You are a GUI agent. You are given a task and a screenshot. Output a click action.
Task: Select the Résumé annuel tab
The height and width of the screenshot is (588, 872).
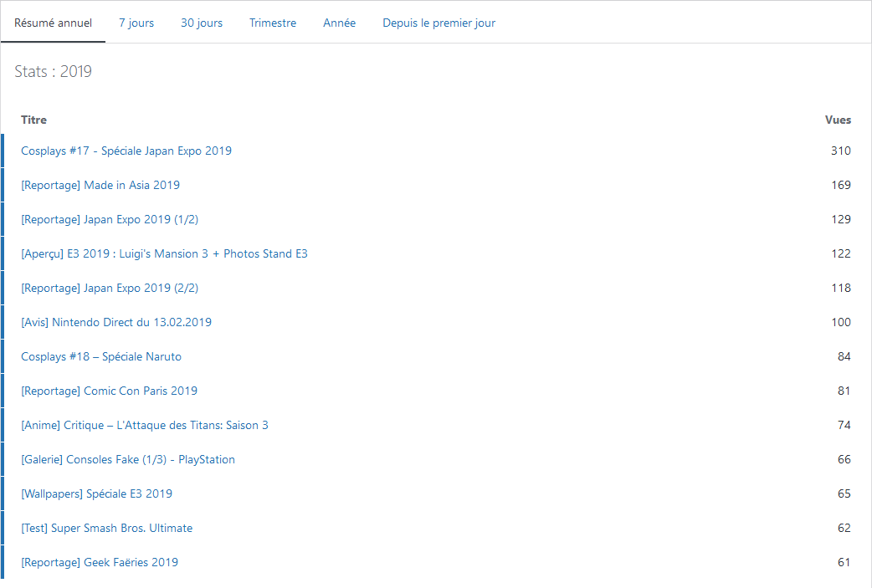pos(53,23)
